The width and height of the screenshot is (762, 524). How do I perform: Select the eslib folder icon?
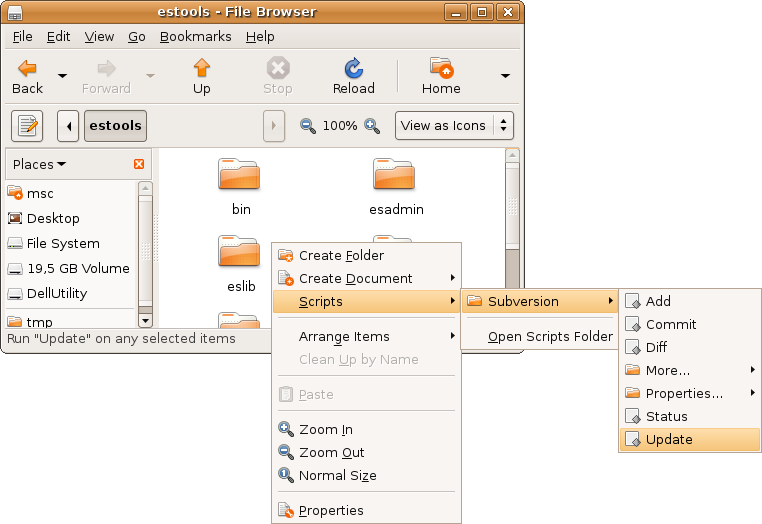tap(239, 251)
